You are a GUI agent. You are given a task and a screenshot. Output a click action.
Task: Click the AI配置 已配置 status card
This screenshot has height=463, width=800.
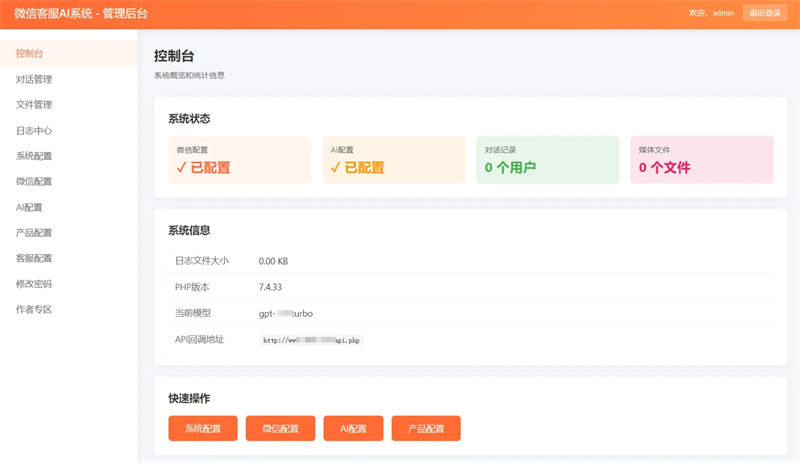pyautogui.click(x=393, y=160)
